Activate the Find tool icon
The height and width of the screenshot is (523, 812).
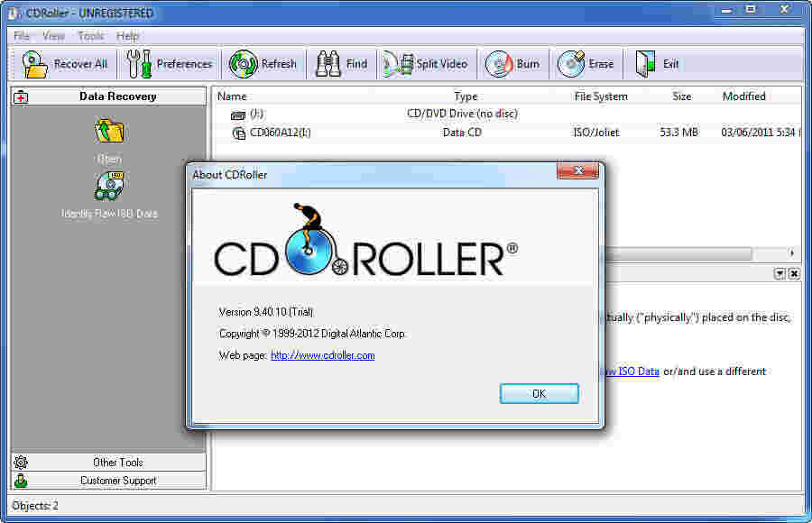pos(327,63)
